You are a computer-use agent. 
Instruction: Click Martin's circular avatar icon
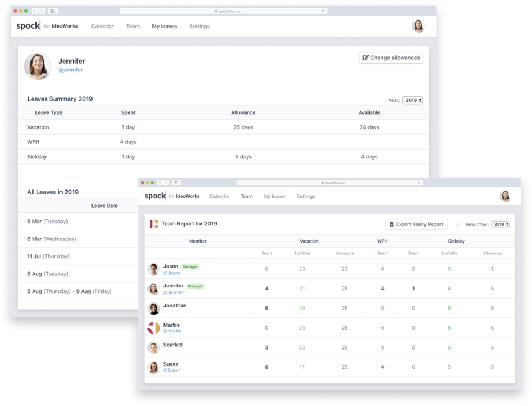tap(154, 328)
